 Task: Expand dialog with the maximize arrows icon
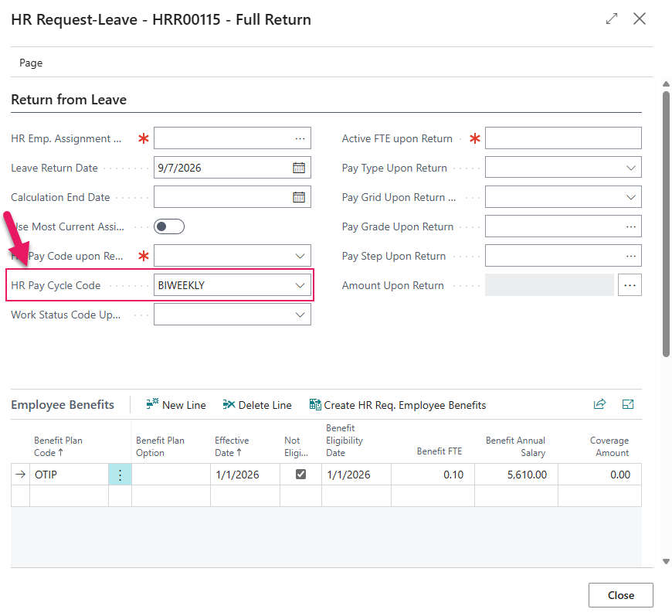[612, 19]
